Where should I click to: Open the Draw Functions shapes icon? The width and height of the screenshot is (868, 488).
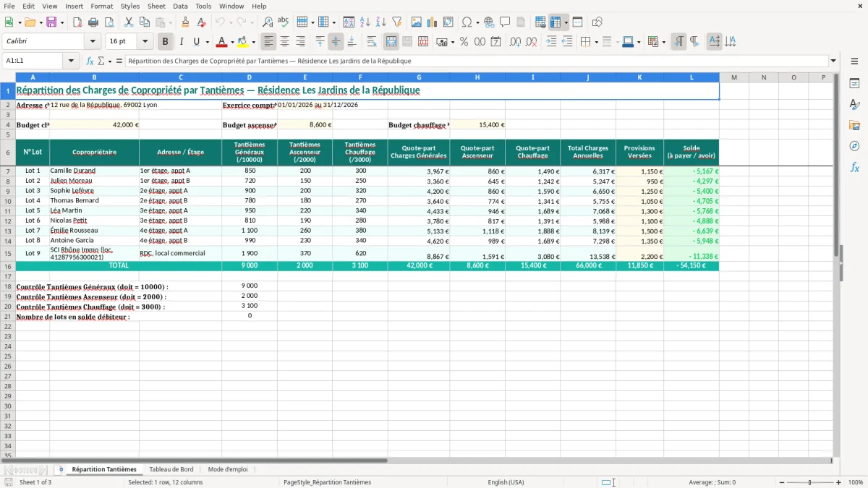[x=597, y=22]
